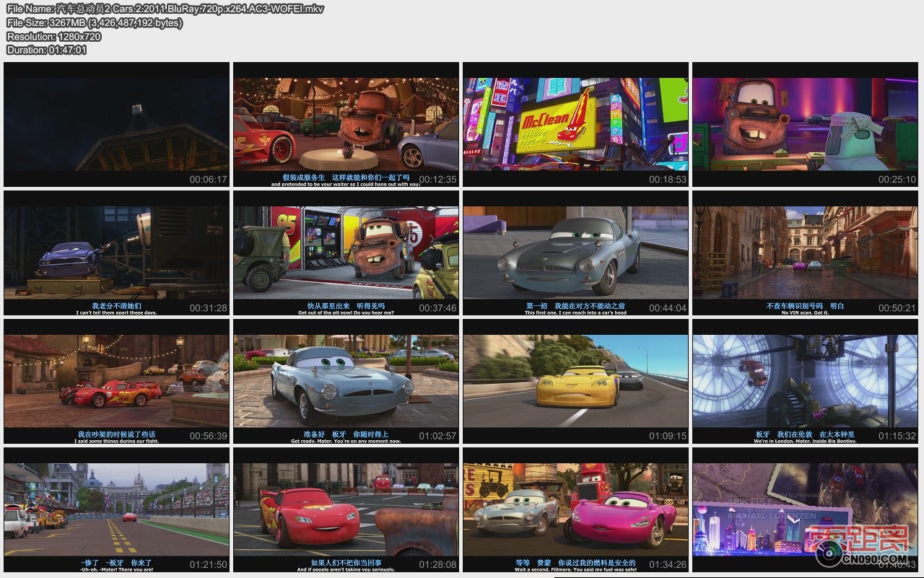Click the Resolution 1280x720 line

coord(53,36)
